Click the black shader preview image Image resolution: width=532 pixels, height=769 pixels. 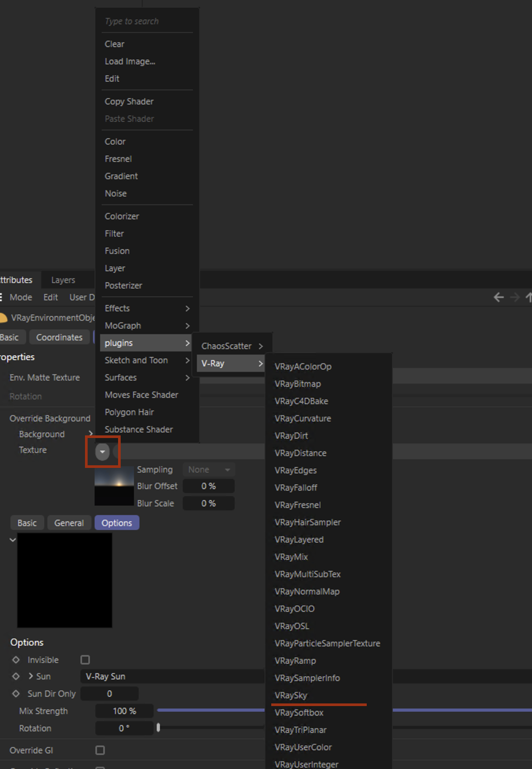pyautogui.click(x=65, y=580)
